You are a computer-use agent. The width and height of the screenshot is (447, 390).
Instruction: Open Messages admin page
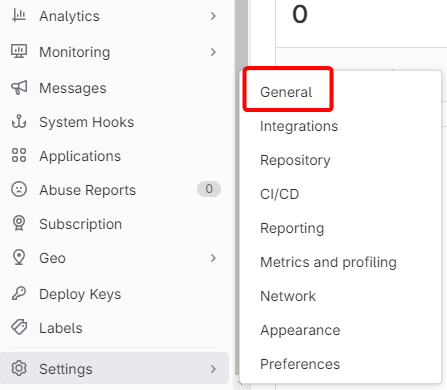pos(73,88)
